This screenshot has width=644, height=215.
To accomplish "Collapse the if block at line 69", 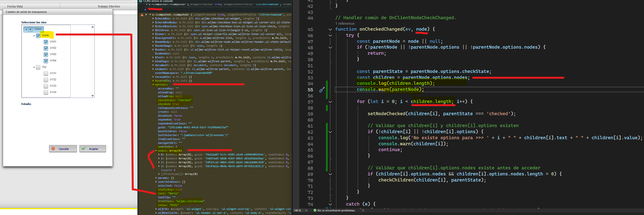I will click(330, 174).
